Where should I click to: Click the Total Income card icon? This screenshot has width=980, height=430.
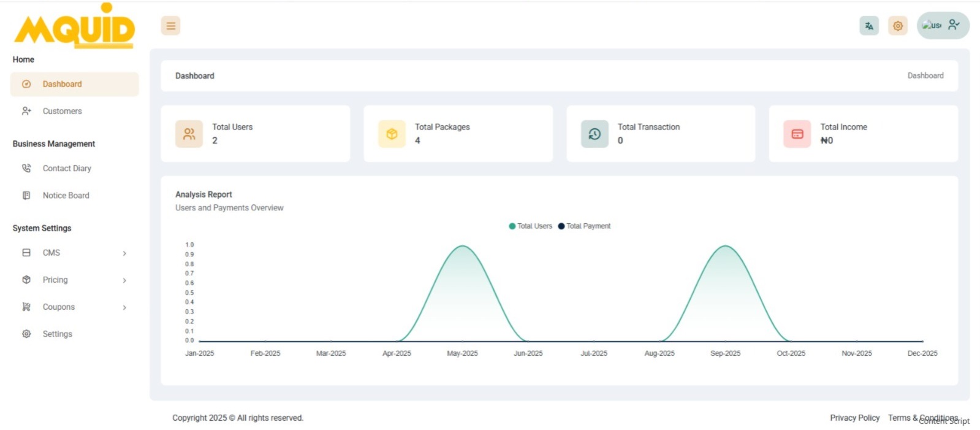click(797, 134)
